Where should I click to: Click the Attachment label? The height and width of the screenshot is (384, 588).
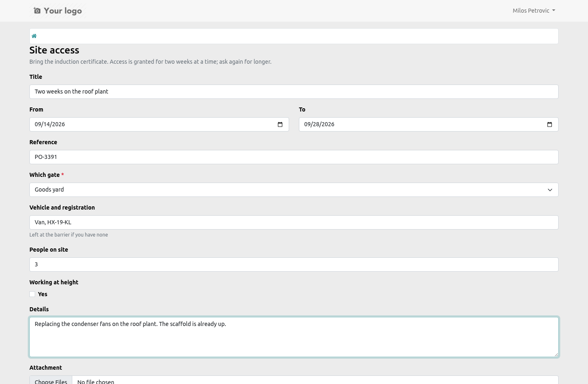[46, 368]
